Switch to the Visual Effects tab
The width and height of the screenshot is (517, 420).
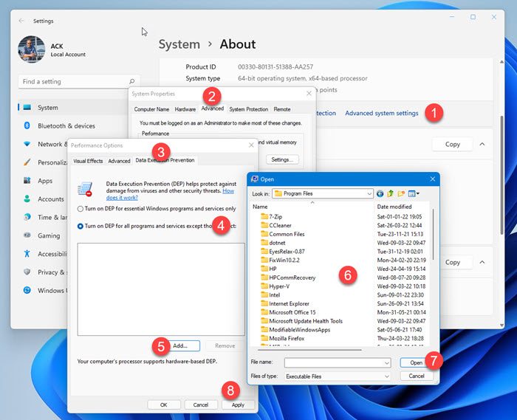pyautogui.click(x=88, y=160)
